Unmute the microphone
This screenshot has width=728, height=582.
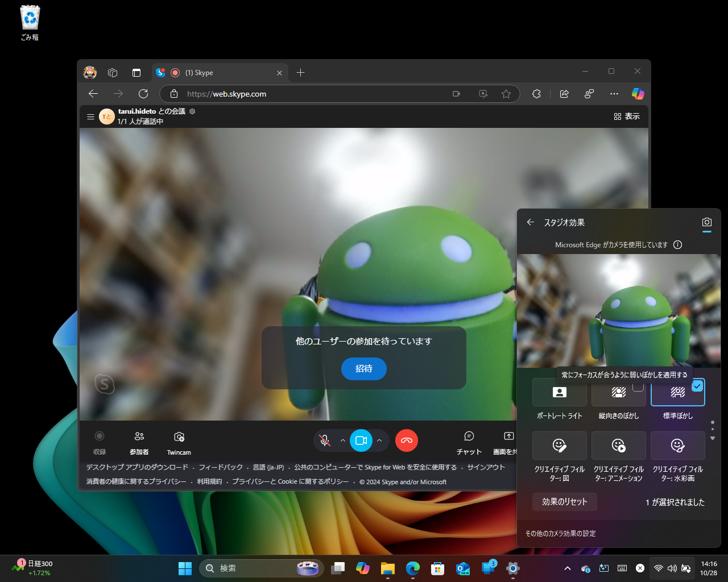[324, 440]
